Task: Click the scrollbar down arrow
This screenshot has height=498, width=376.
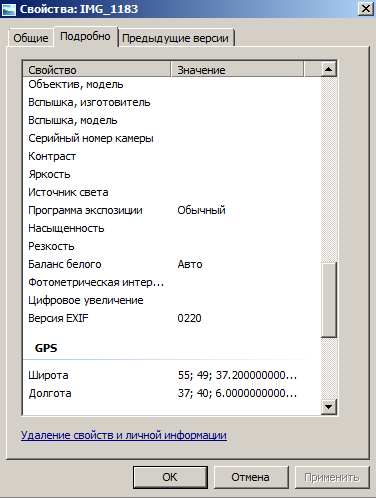Action: (x=329, y=407)
